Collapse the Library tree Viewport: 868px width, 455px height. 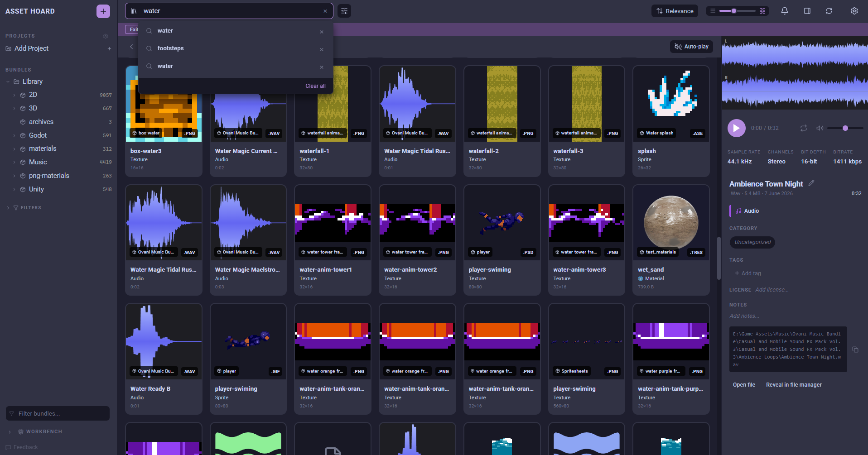8,82
